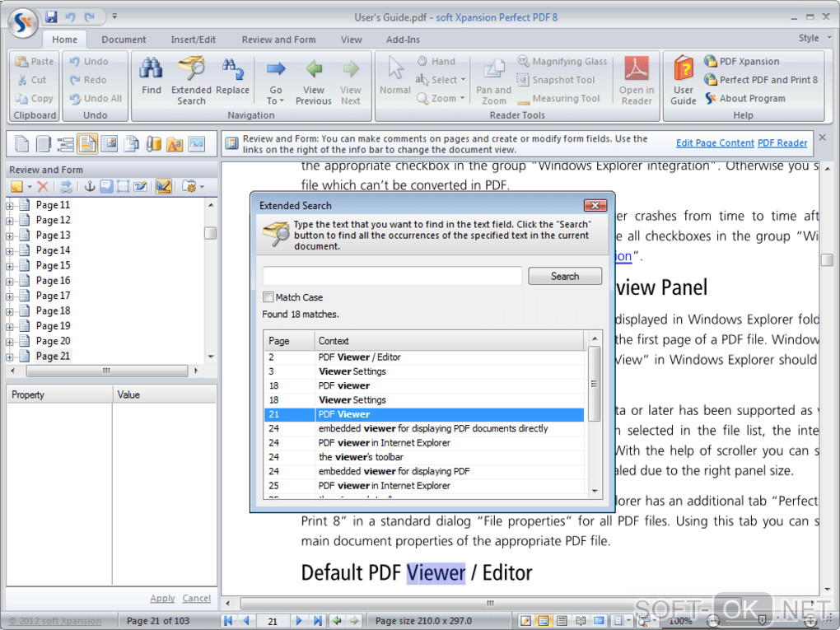Click the anchor icon in Review toolbar
This screenshot has height=630, width=840.
pyautogui.click(x=90, y=186)
